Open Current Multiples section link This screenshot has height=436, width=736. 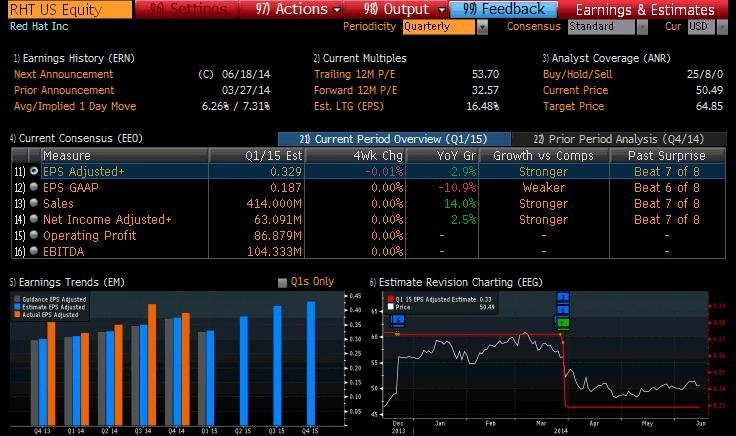[360, 58]
